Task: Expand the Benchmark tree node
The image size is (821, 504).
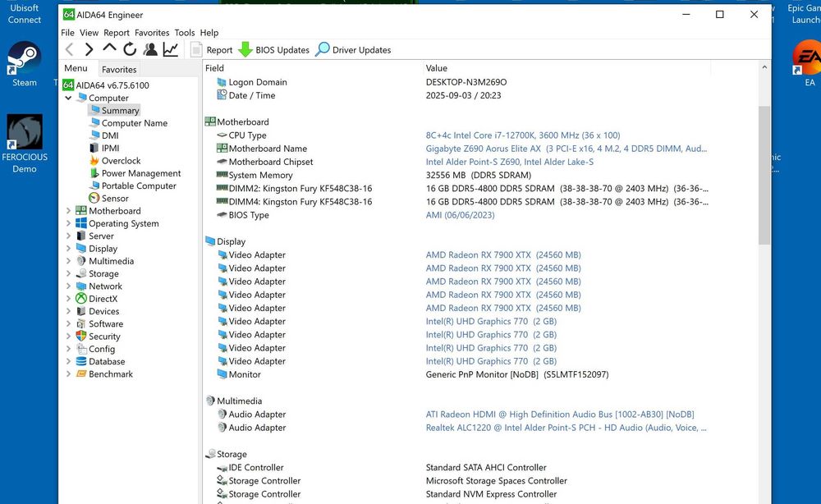Action: coord(68,374)
